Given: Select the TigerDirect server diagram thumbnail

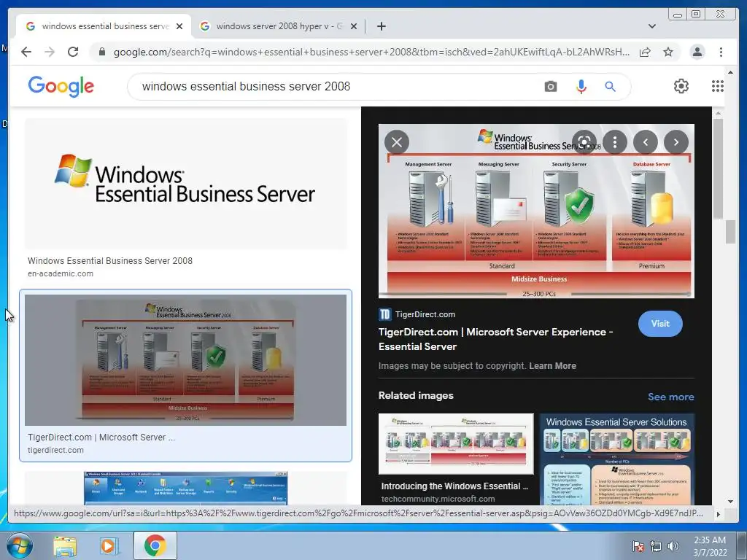Looking at the screenshot, I should click(186, 360).
